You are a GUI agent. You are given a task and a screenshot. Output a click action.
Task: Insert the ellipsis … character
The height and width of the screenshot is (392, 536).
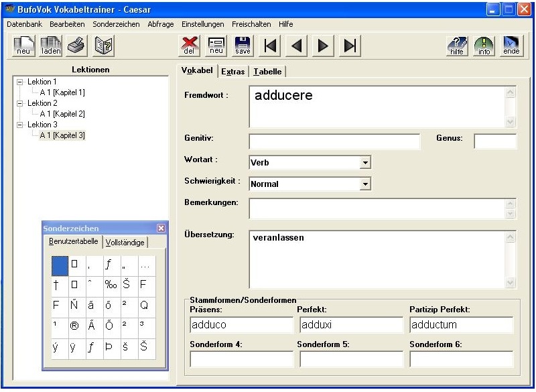tap(147, 265)
